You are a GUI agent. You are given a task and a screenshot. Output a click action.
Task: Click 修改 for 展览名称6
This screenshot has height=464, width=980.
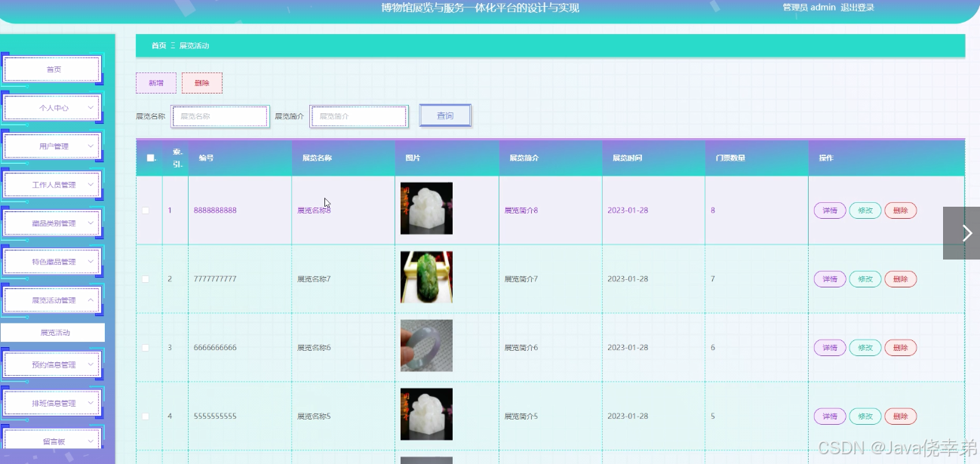tap(865, 348)
